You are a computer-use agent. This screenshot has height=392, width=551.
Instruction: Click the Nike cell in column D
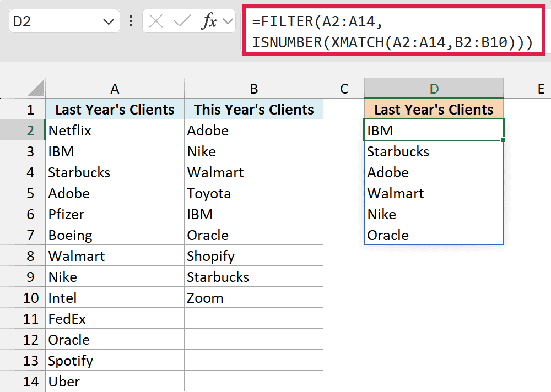tap(434, 214)
